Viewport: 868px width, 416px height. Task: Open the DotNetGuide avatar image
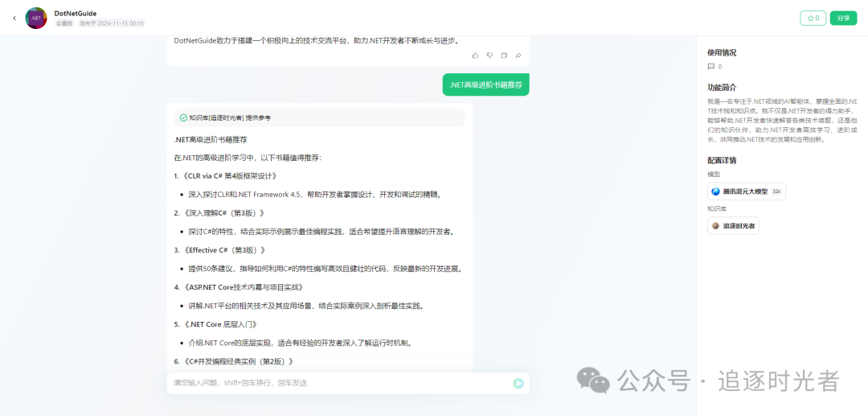point(36,19)
